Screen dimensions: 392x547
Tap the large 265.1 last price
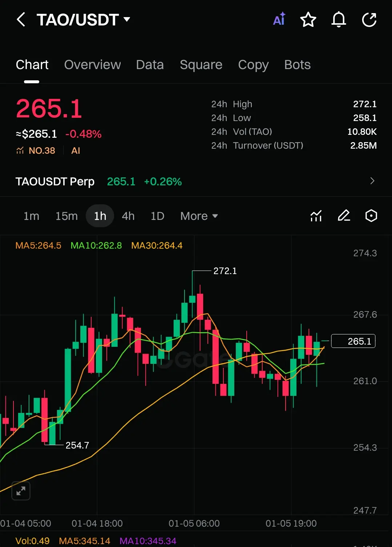(x=49, y=108)
